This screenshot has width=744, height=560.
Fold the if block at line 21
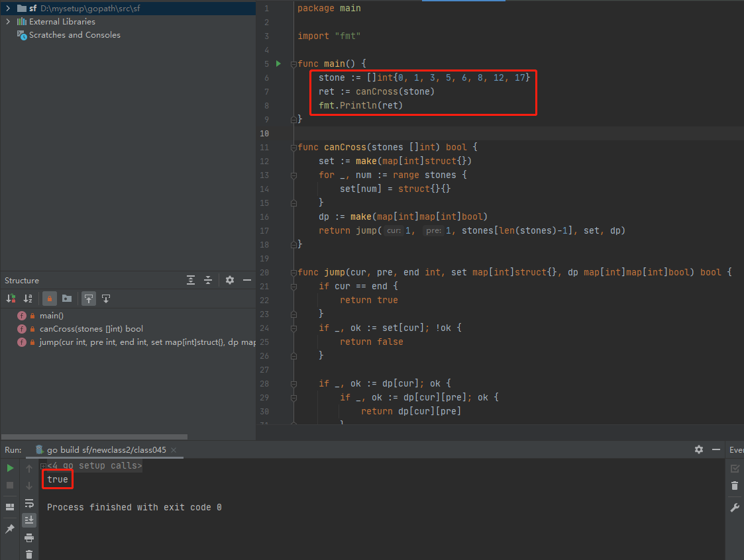point(293,287)
